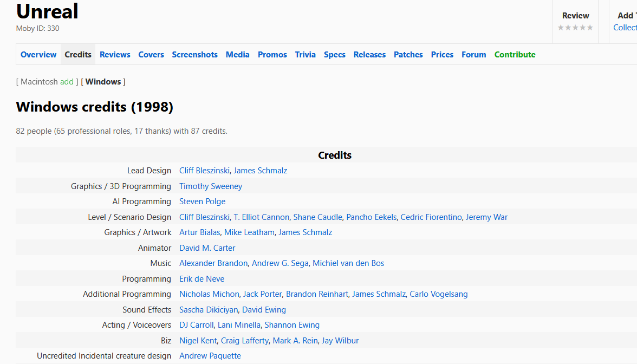Open Andrew Paquette's profile
The height and width of the screenshot is (364, 637).
210,356
